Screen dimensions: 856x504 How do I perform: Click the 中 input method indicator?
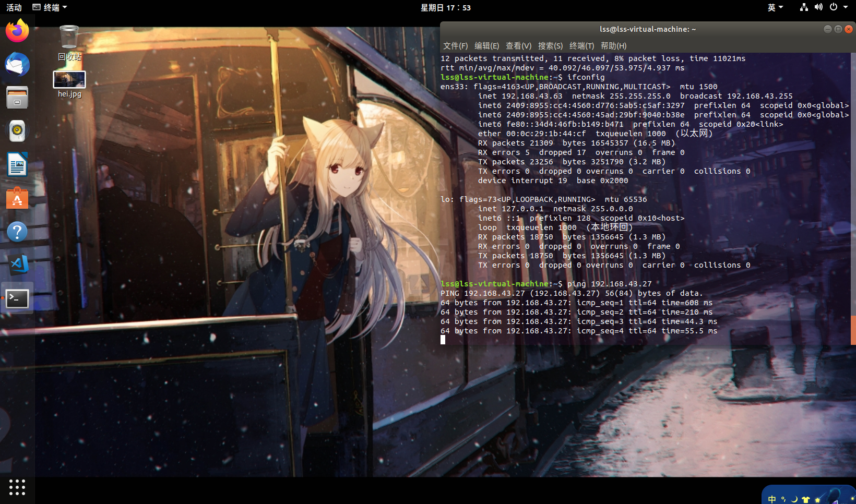tap(772, 499)
